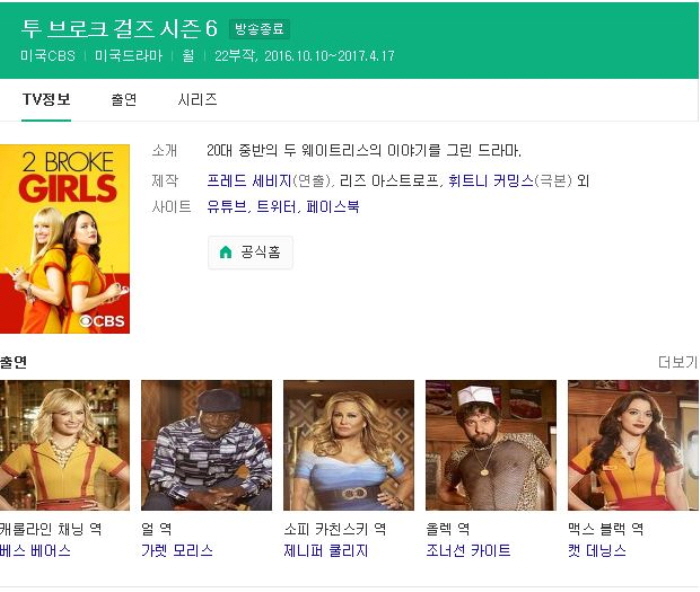
Task: Switch to the 출연 tab
Action: 124,100
